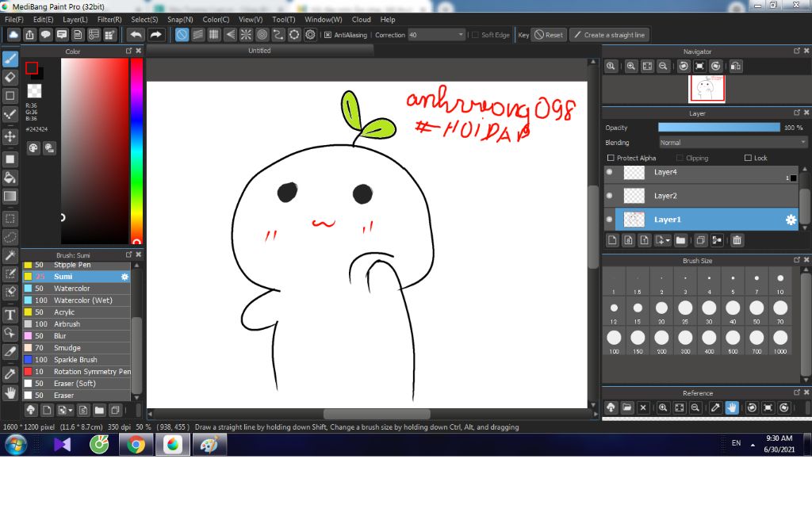Image resolution: width=812 pixels, height=524 pixels.
Task: Click zoom in on Navigator panel
Action: [x=630, y=67]
